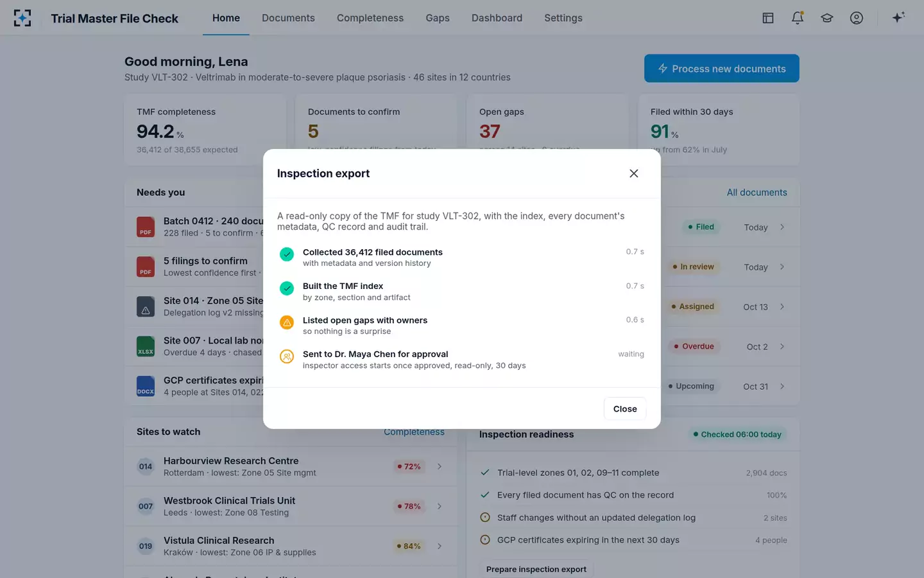Image resolution: width=924 pixels, height=578 pixels.
Task: Click the alert file icon for Site 014 Zone 05
Action: point(146,306)
